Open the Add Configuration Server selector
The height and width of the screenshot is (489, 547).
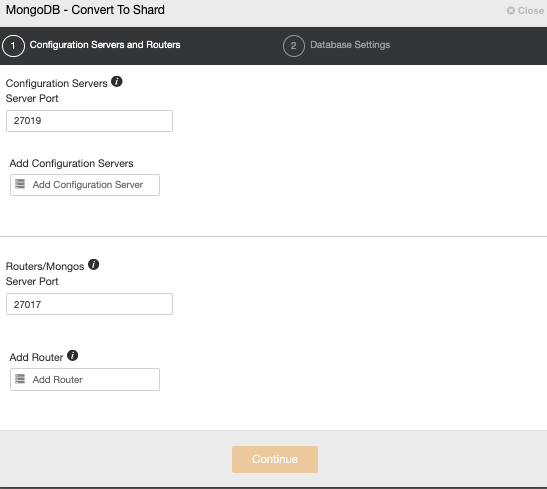[85, 185]
